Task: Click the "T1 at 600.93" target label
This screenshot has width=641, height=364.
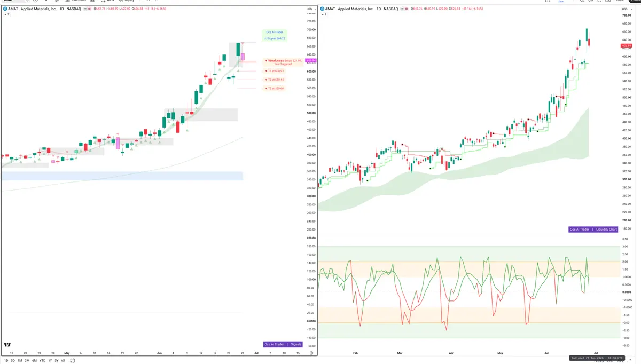Action: (x=275, y=71)
